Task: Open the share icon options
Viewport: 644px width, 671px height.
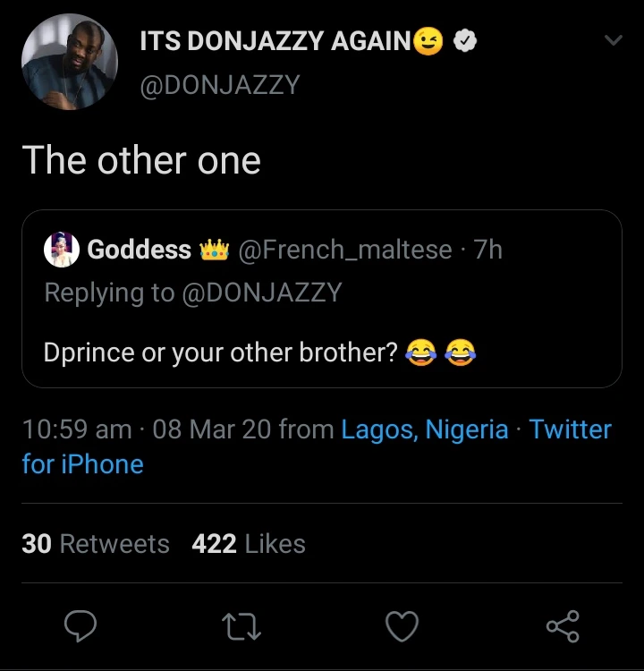Action: (563, 626)
